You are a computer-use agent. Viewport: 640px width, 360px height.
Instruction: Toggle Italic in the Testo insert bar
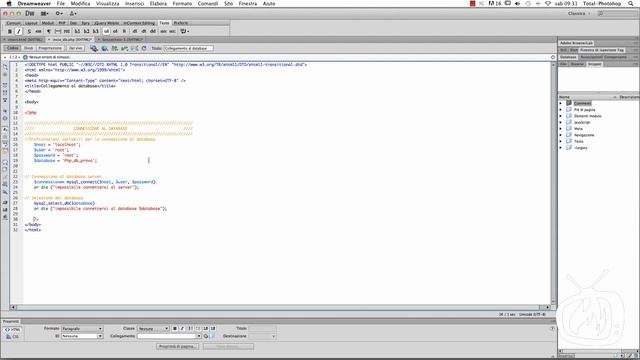click(19, 31)
